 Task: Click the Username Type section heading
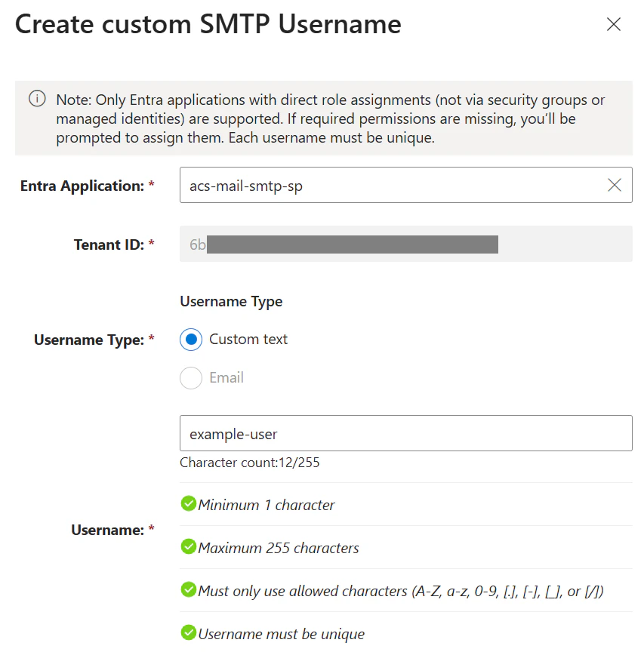[x=231, y=302]
